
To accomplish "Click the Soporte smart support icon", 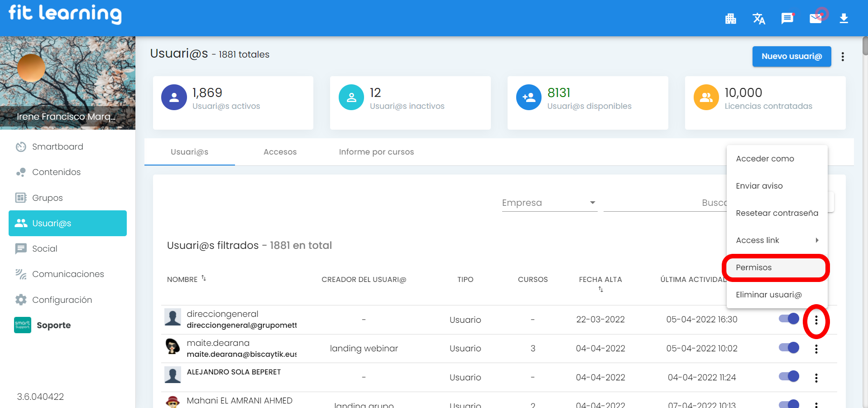I will click(x=23, y=325).
